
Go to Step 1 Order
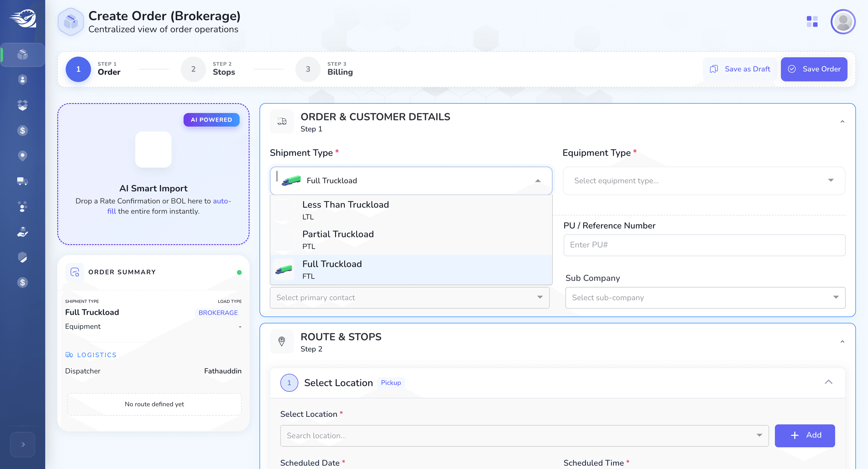click(x=93, y=69)
